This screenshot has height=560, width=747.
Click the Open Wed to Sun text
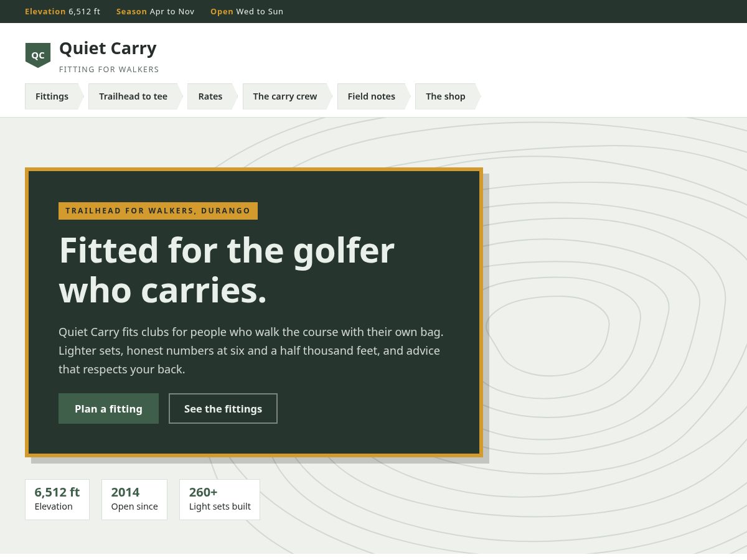pyautogui.click(x=247, y=11)
